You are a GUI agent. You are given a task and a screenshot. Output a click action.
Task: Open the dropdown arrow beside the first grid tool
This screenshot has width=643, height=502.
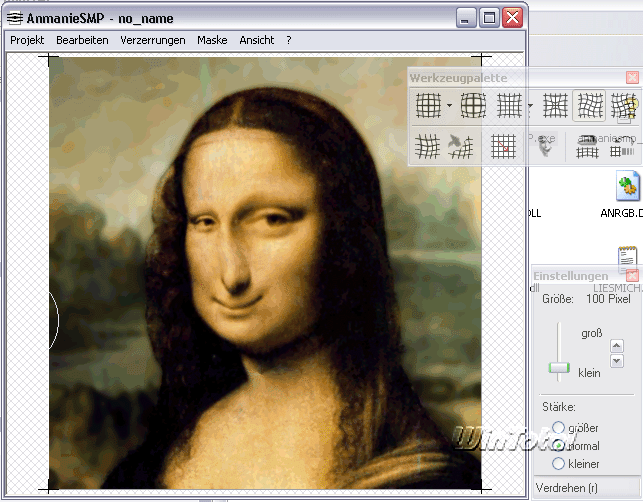[x=450, y=105]
